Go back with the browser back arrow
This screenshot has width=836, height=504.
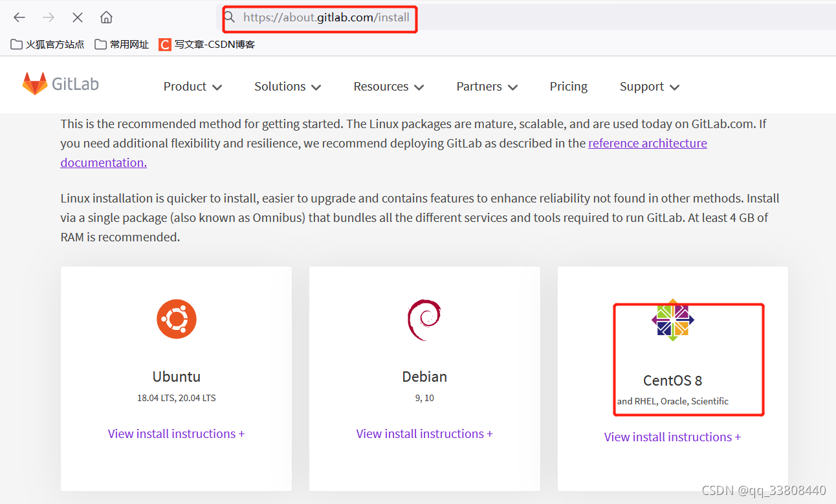click(19, 17)
